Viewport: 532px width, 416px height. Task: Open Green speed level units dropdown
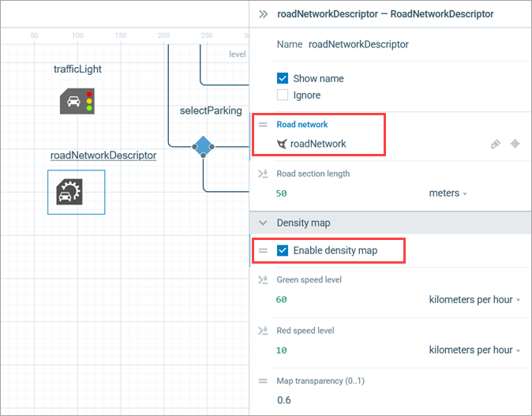pos(475,300)
